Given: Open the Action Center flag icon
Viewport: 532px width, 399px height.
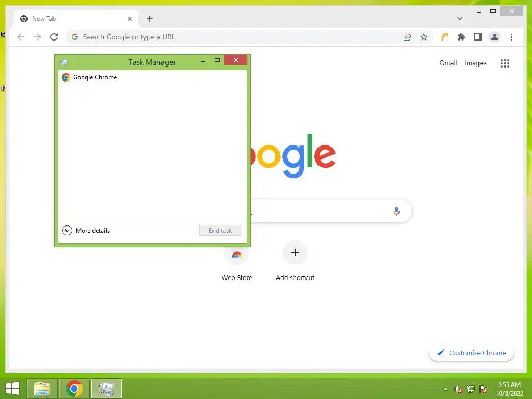Looking at the screenshot, I should point(483,389).
